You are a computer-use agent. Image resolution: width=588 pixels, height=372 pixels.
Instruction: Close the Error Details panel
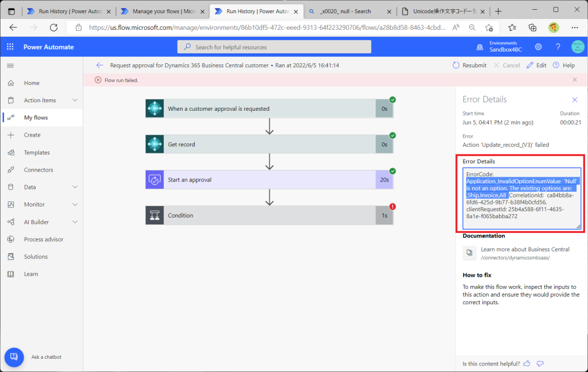[x=575, y=100]
